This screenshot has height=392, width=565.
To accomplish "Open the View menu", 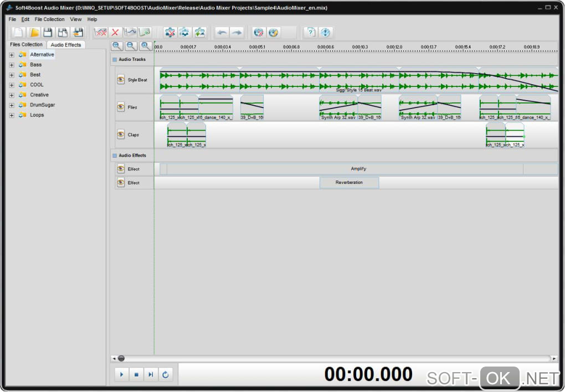I will pyautogui.click(x=76, y=19).
